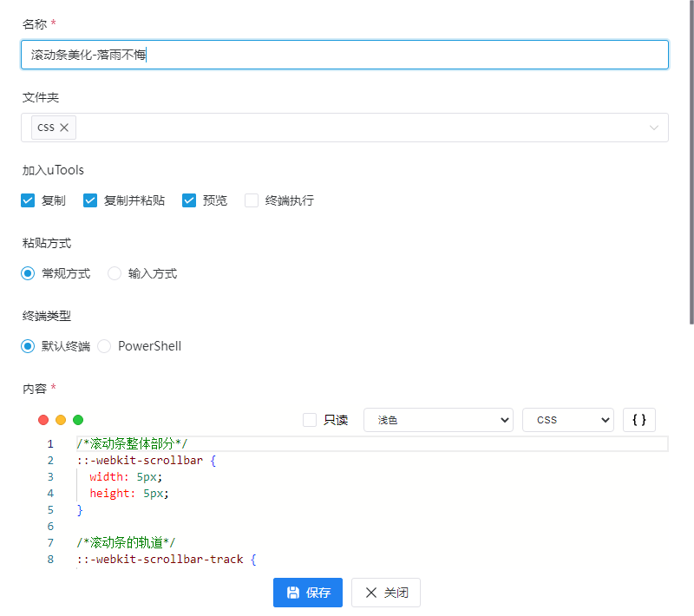Click the page vertical scrollbar
Image resolution: width=694 pixels, height=616 pixels.
point(691,162)
